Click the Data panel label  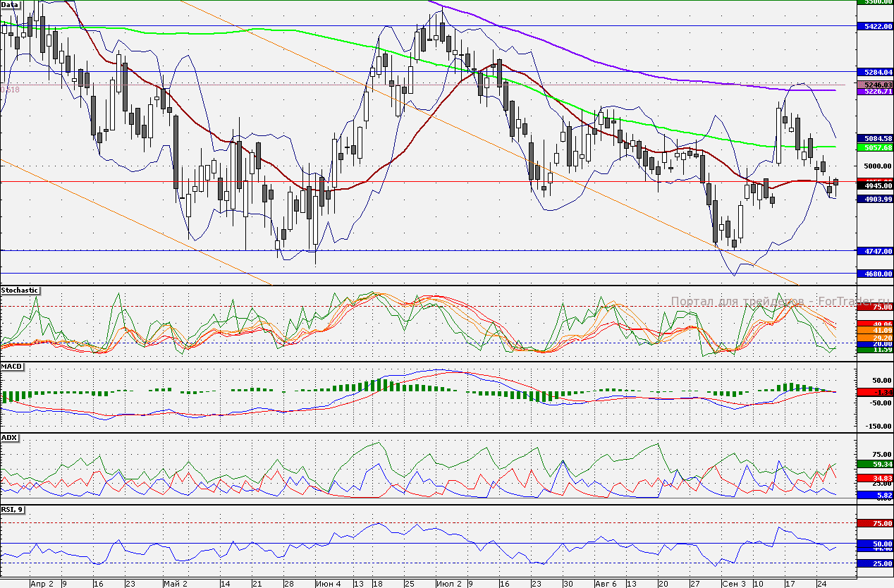pyautogui.click(x=11, y=4)
